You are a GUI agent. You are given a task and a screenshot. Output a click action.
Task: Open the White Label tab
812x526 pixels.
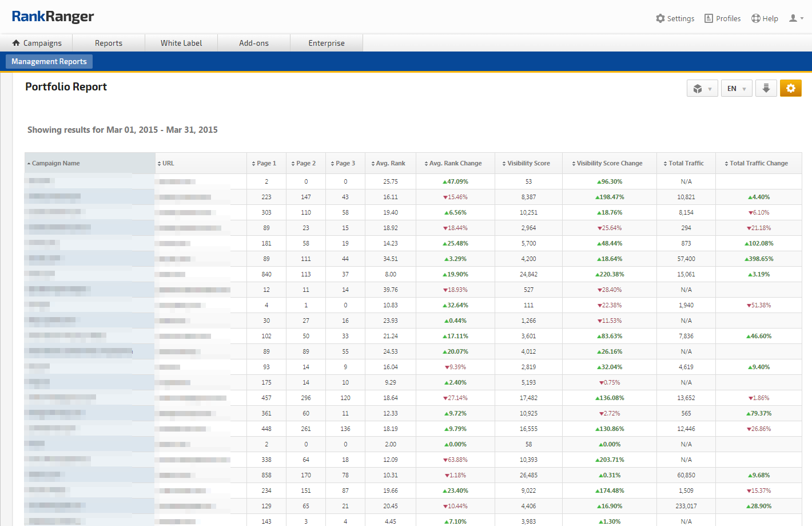181,43
